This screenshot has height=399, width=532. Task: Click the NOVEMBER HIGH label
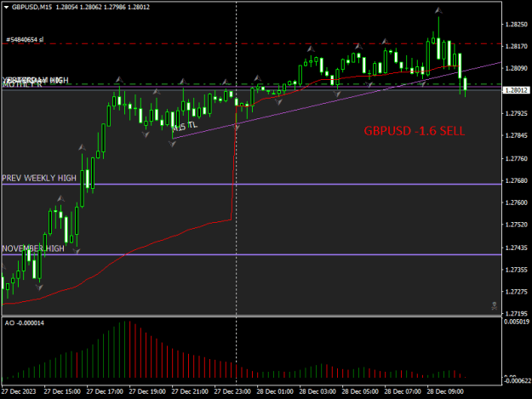33,248
